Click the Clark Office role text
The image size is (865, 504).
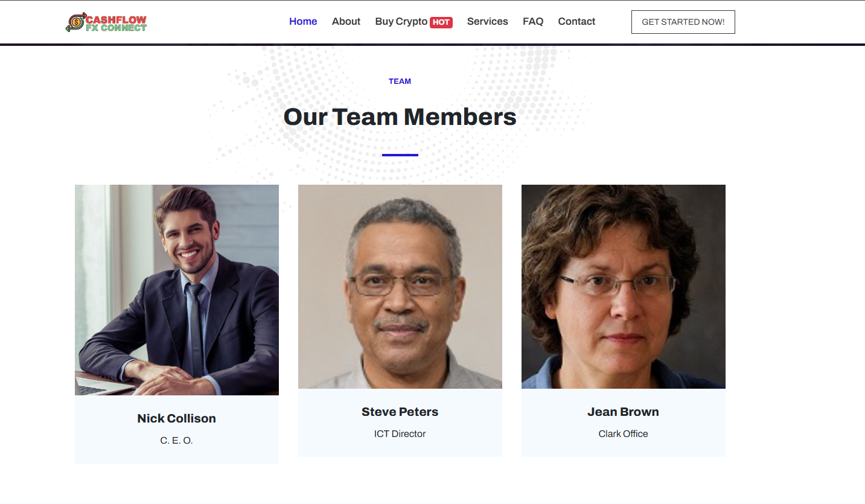tap(623, 434)
